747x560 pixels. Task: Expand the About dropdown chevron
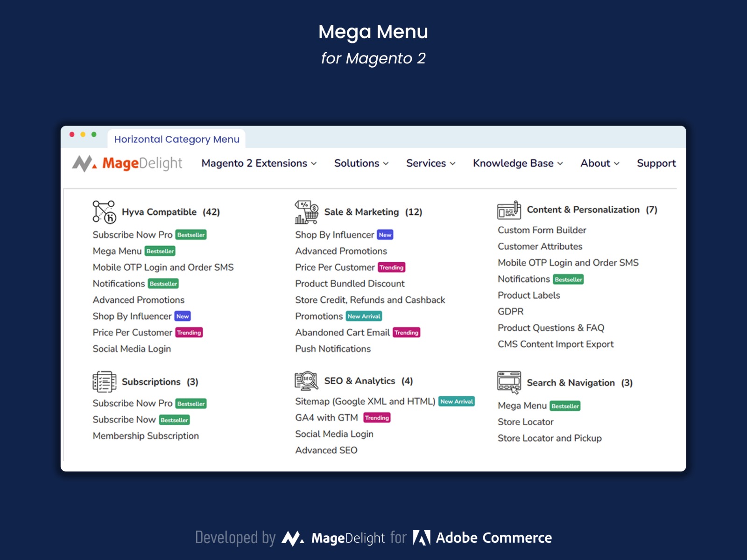coord(616,164)
